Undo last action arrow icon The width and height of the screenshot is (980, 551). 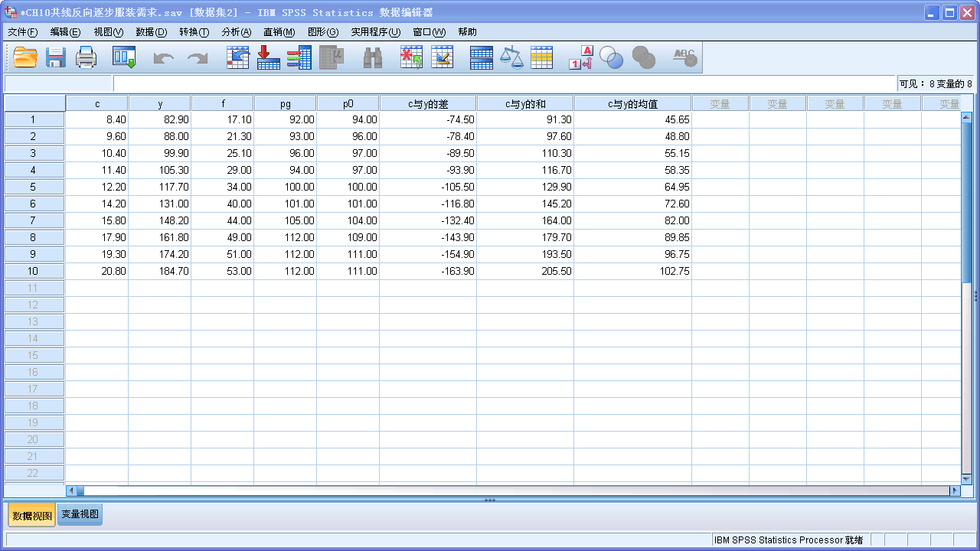tap(163, 58)
